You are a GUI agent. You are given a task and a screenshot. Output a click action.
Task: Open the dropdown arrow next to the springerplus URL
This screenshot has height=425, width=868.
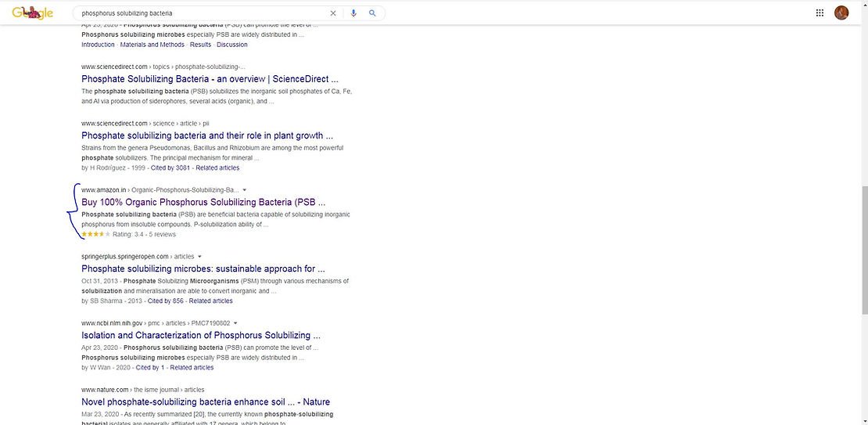[x=200, y=256]
